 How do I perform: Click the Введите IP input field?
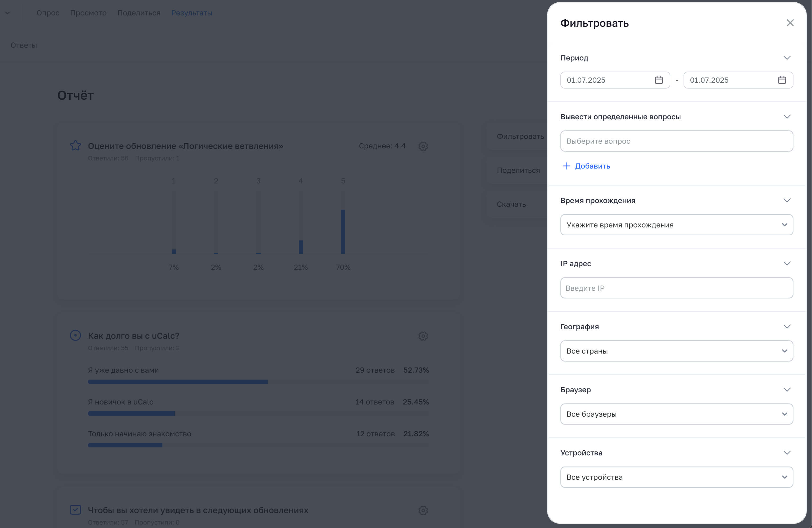pyautogui.click(x=677, y=288)
